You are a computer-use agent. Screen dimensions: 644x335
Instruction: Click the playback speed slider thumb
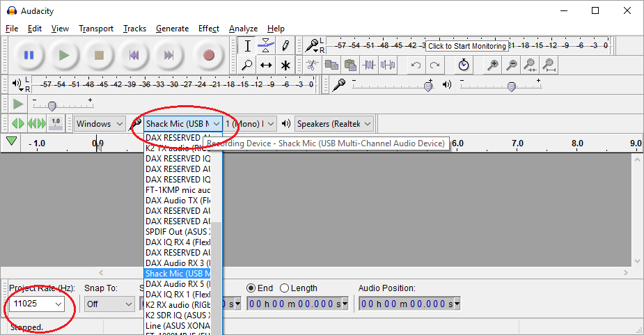(x=52, y=106)
